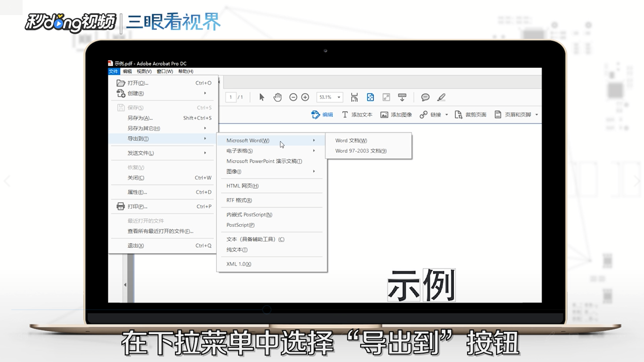Open the 视图(V) menu
Viewport: 644px width, 362px height.
144,71
